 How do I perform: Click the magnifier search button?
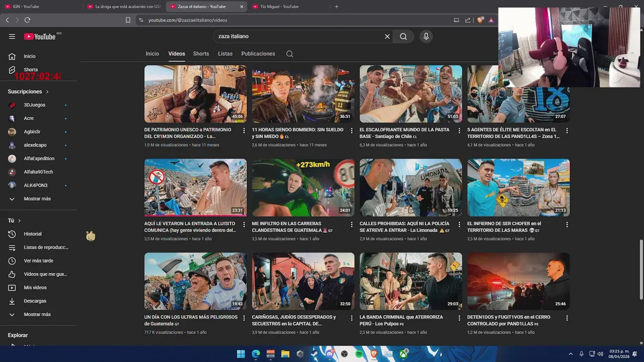click(x=404, y=36)
